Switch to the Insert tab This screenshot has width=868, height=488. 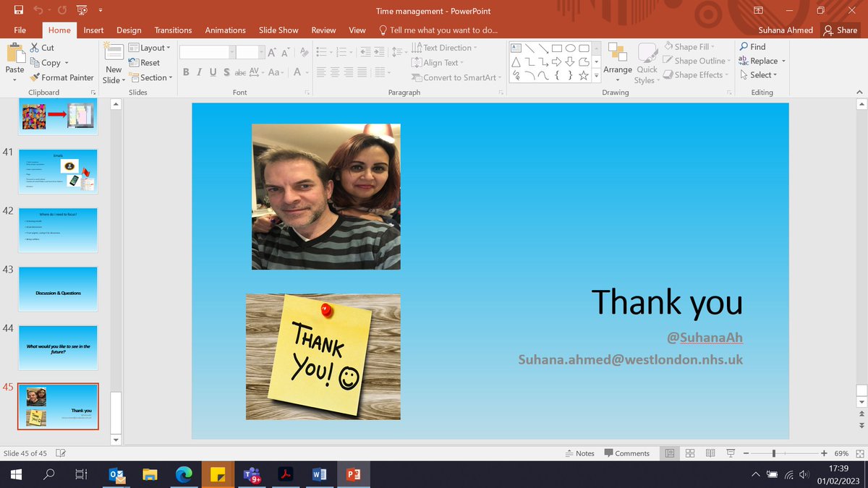93,30
